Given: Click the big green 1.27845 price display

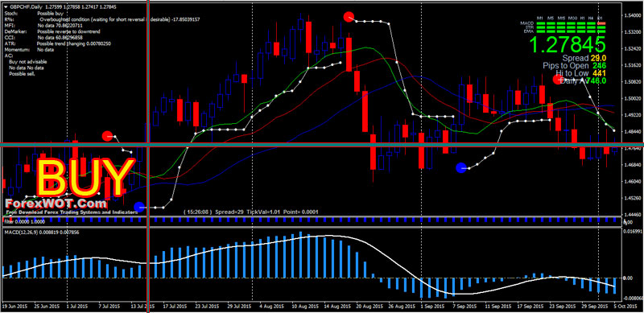Looking at the screenshot, I should pos(568,44).
